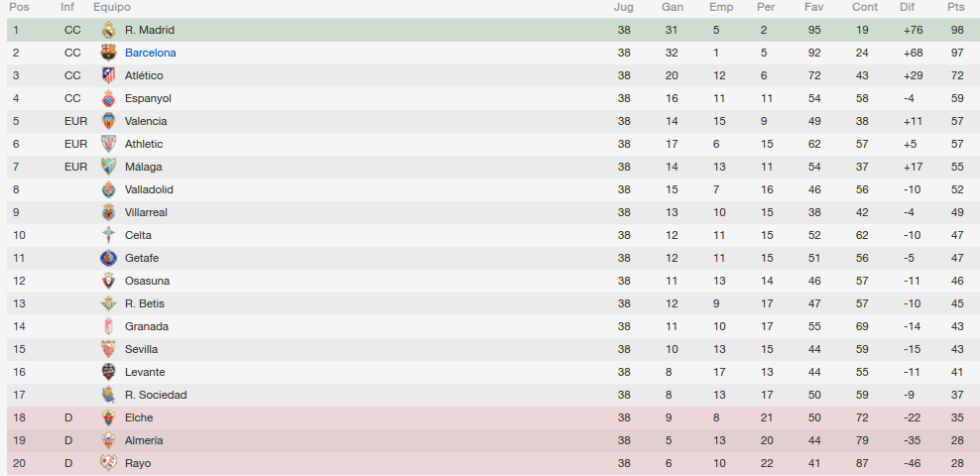Click the Equipo column header
980x476 pixels.
pos(112,8)
